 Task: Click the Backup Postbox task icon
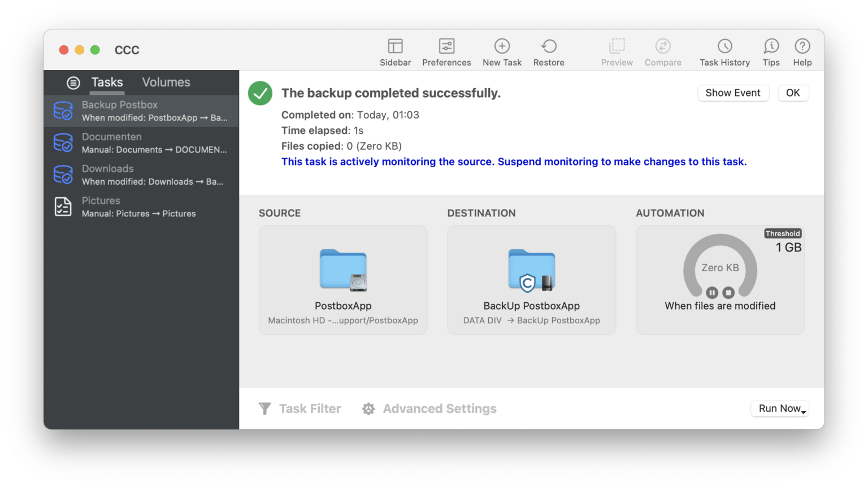coord(63,111)
